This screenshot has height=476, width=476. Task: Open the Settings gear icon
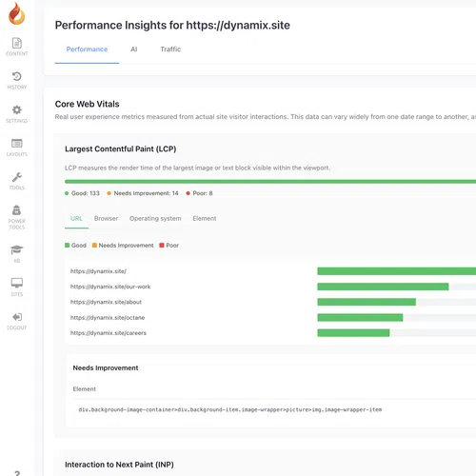click(x=17, y=109)
